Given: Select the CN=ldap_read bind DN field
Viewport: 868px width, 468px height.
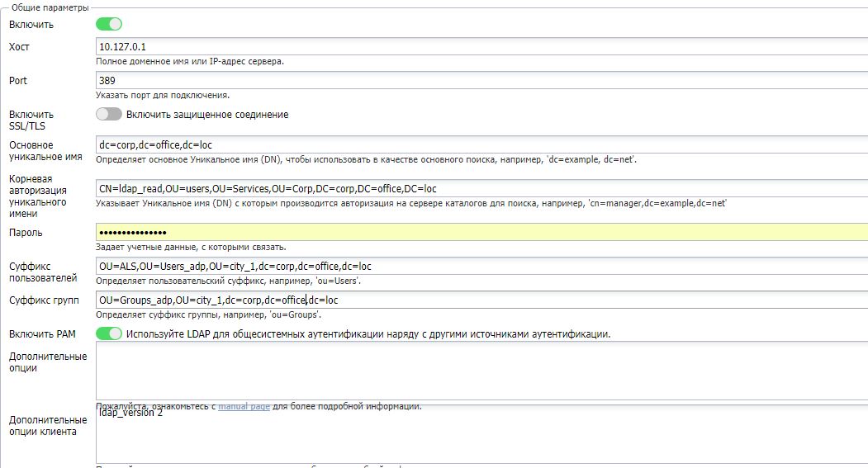Looking at the screenshot, I should (x=479, y=188).
